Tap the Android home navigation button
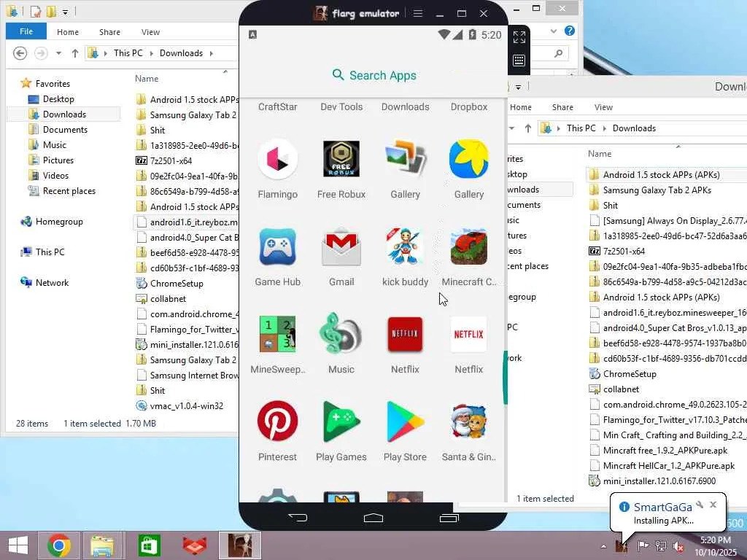Image resolution: width=747 pixels, height=560 pixels. tap(373, 518)
